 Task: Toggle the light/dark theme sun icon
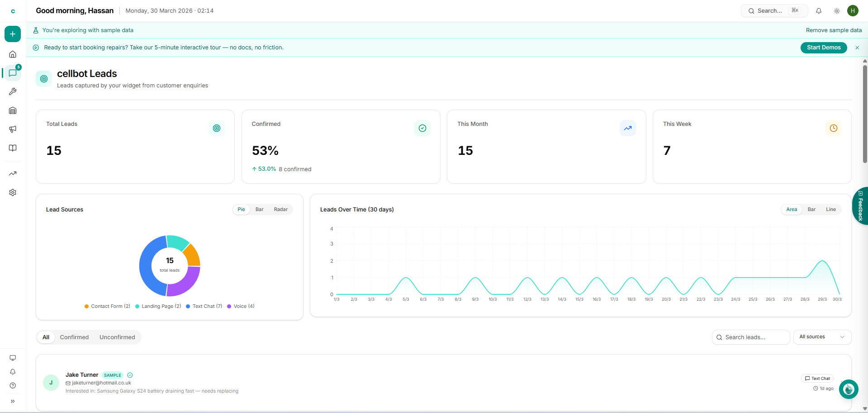pyautogui.click(x=837, y=11)
